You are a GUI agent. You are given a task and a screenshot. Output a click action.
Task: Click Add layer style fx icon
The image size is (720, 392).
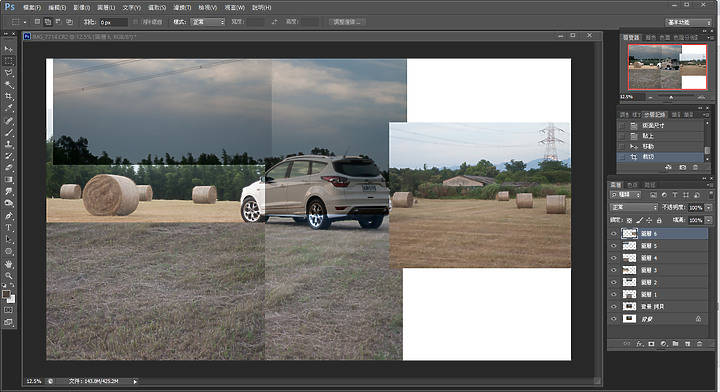(x=639, y=343)
